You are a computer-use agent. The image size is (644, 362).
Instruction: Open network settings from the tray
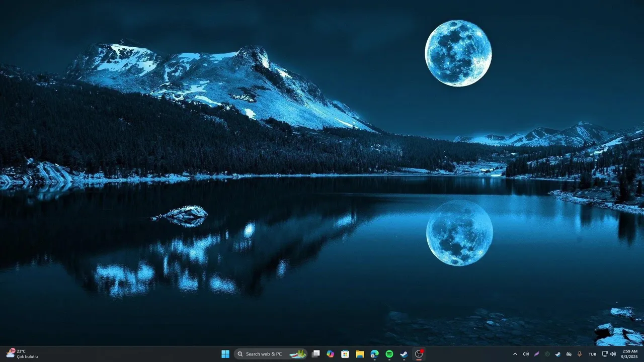[605, 354]
